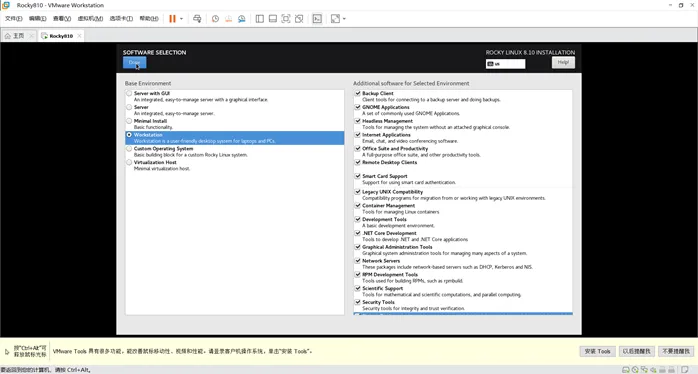Switch to Unity mode
Viewport: 698px width, 374px height.
(299, 19)
